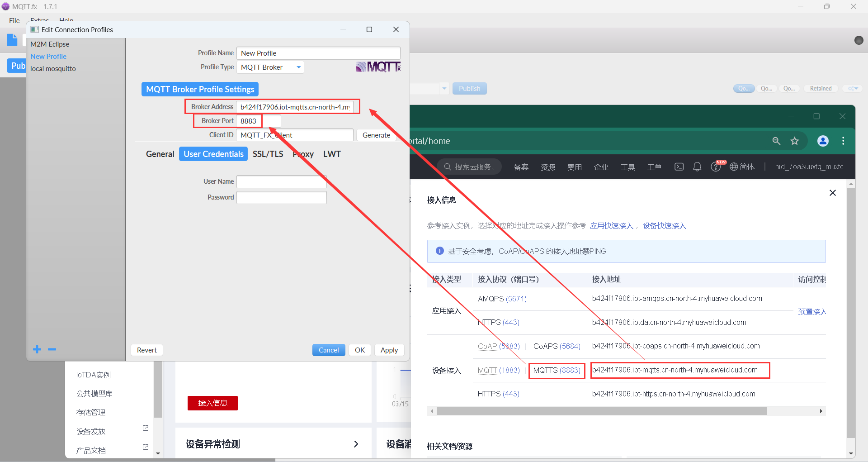Open the 设备快速接入 link

tap(665, 225)
